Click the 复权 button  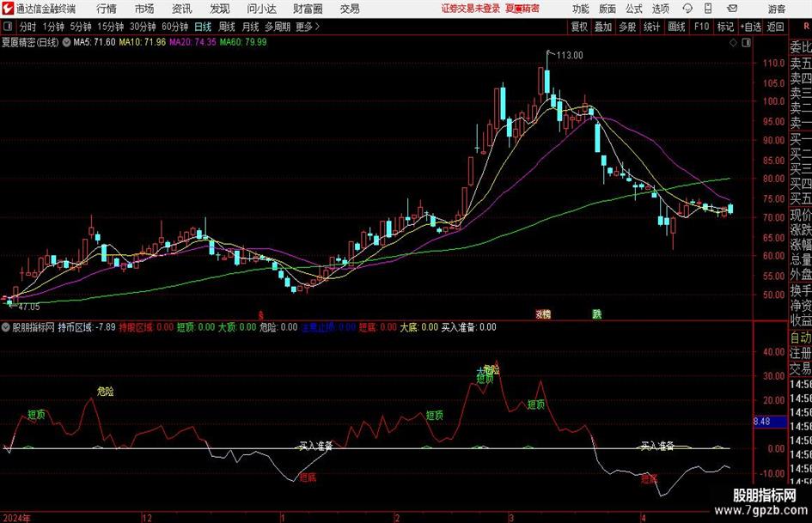pos(579,27)
